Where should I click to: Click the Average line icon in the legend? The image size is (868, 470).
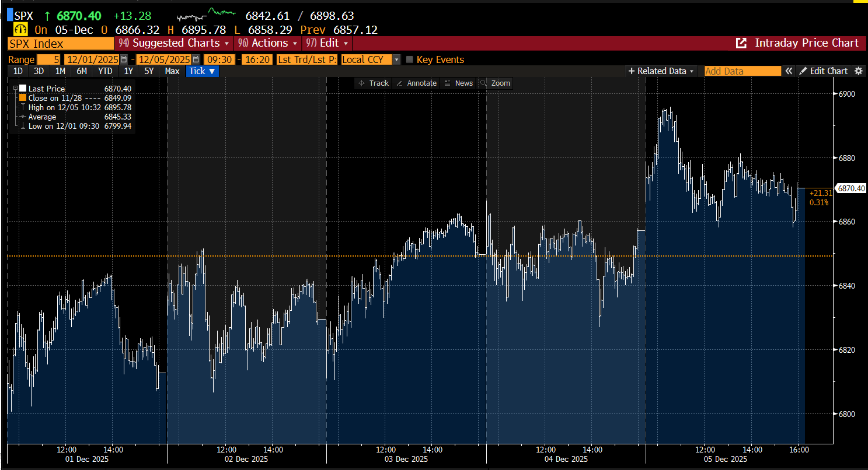pyautogui.click(x=23, y=117)
